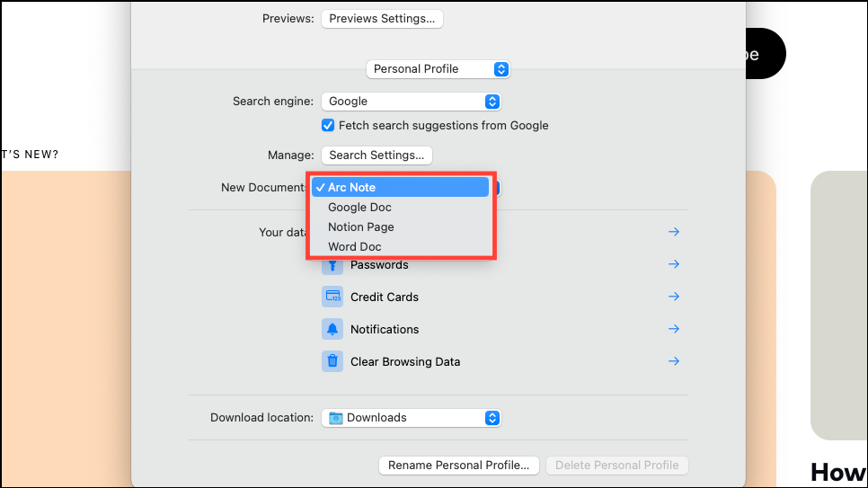The height and width of the screenshot is (488, 868).
Task: Click the Search Settings button
Action: (x=377, y=155)
